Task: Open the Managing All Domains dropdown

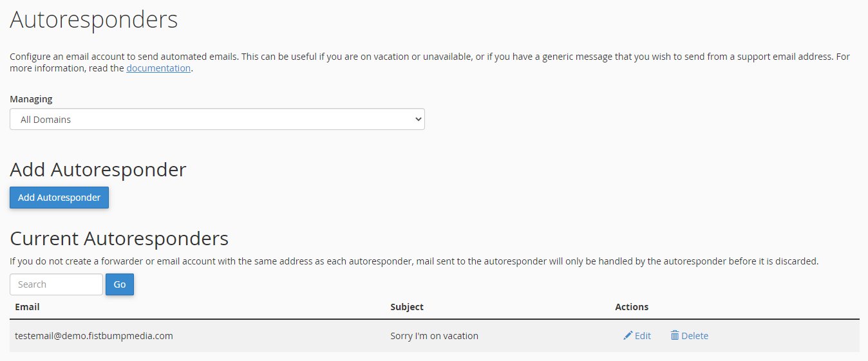Action: (217, 119)
